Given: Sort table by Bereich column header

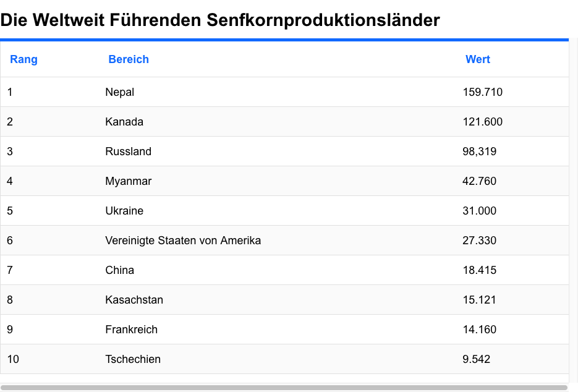Looking at the screenshot, I should (129, 59).
